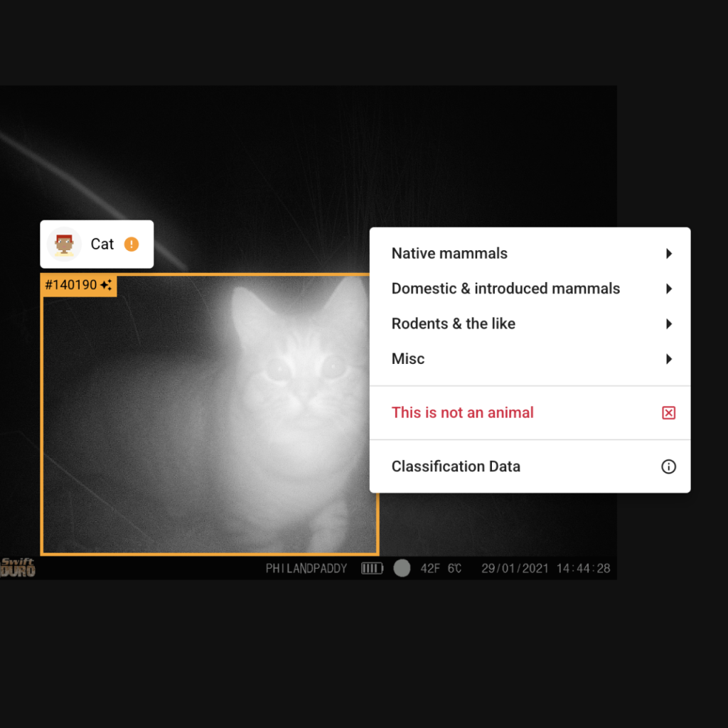Viewport: 728px width, 728px height.
Task: Click the Cat classification label text
Action: pyautogui.click(x=102, y=245)
